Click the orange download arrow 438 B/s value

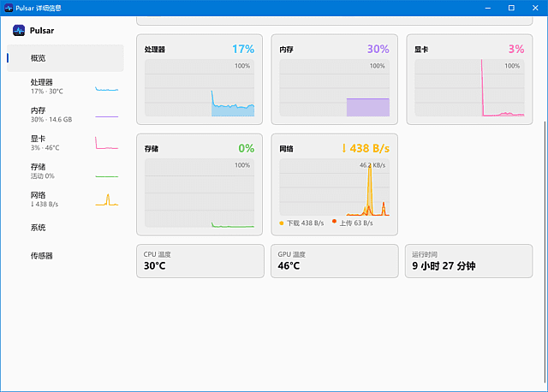[366, 148]
